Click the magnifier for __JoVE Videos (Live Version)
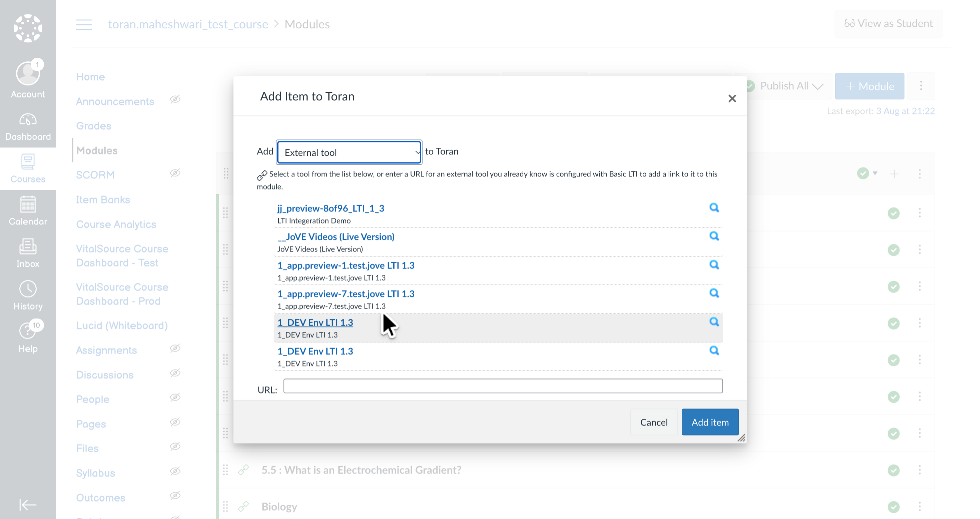980x519 pixels. click(x=714, y=236)
